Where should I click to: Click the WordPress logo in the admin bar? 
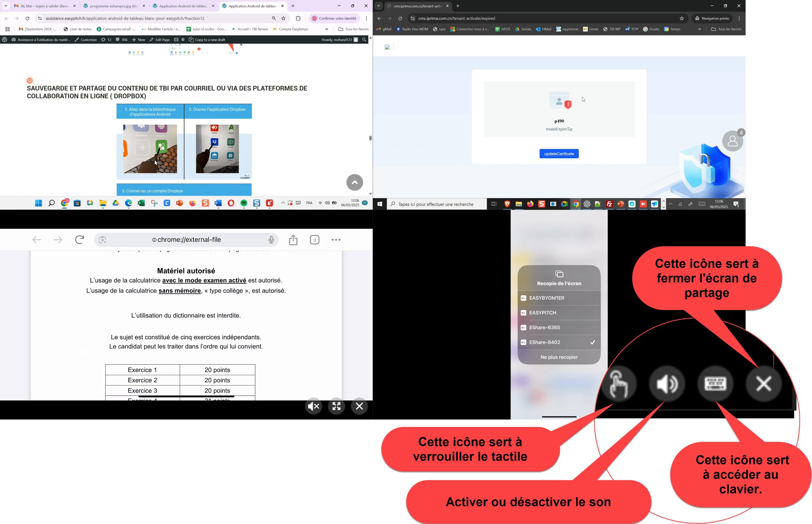point(4,40)
